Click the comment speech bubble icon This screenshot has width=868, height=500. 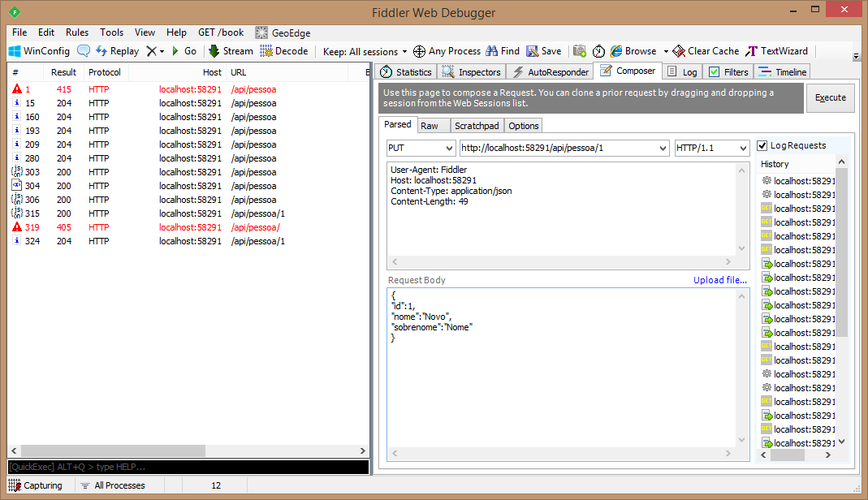[84, 51]
